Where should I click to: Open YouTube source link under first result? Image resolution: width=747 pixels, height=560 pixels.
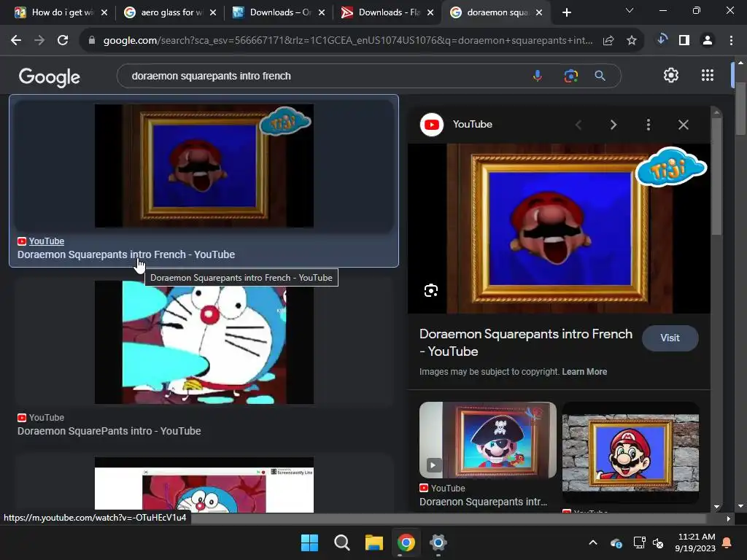click(46, 241)
